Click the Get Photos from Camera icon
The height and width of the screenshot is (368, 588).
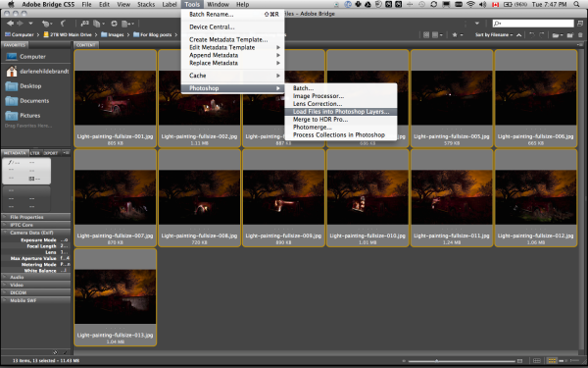(x=84, y=24)
